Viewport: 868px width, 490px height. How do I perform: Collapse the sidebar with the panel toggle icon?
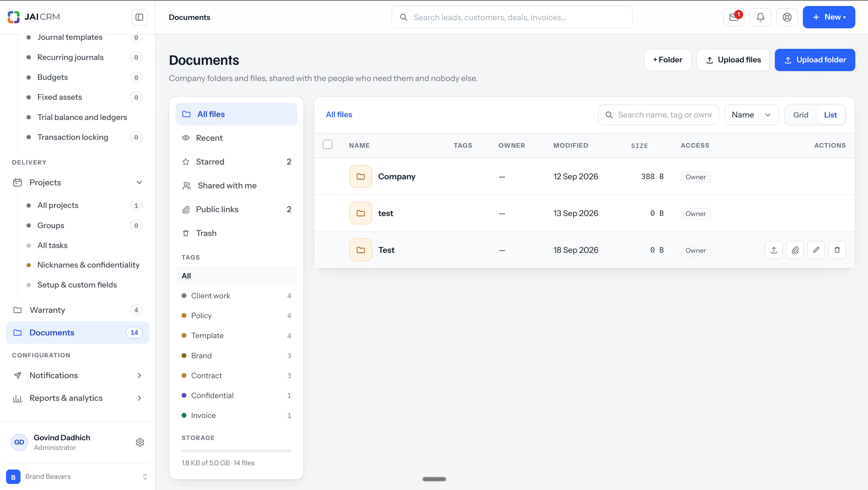(139, 17)
